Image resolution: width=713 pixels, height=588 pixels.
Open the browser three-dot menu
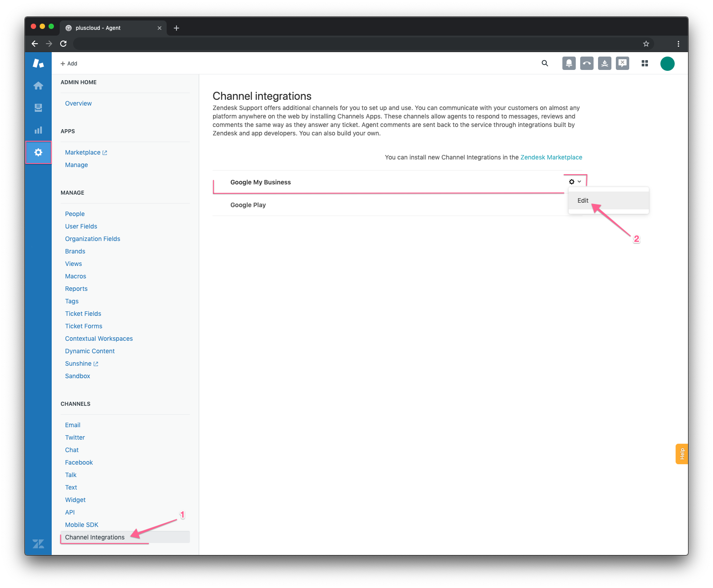pyautogui.click(x=678, y=44)
